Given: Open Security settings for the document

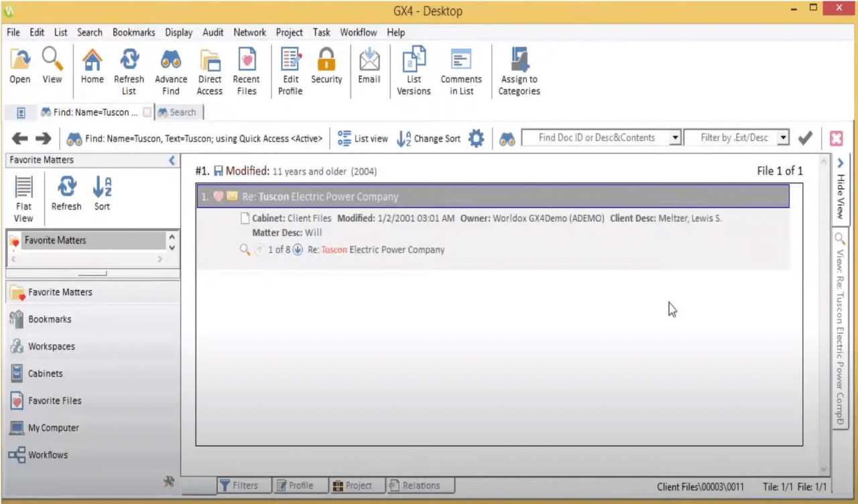Looking at the screenshot, I should coord(326,67).
